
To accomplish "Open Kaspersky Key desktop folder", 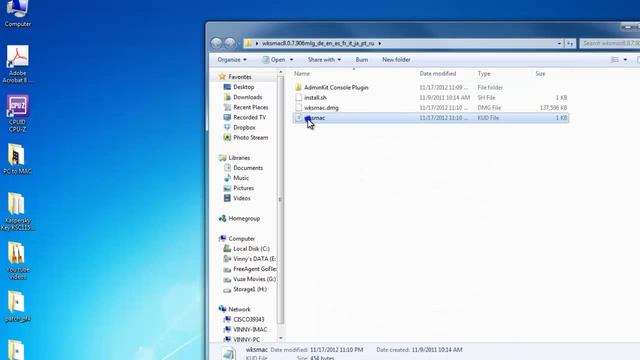I will [17, 211].
